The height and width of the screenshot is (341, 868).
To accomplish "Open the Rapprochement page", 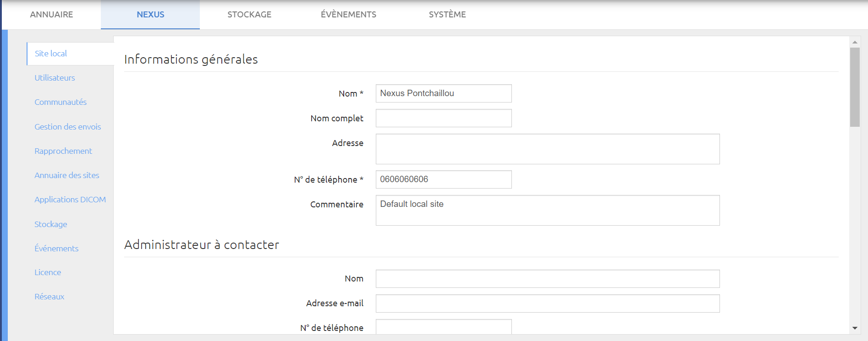I will pos(63,151).
